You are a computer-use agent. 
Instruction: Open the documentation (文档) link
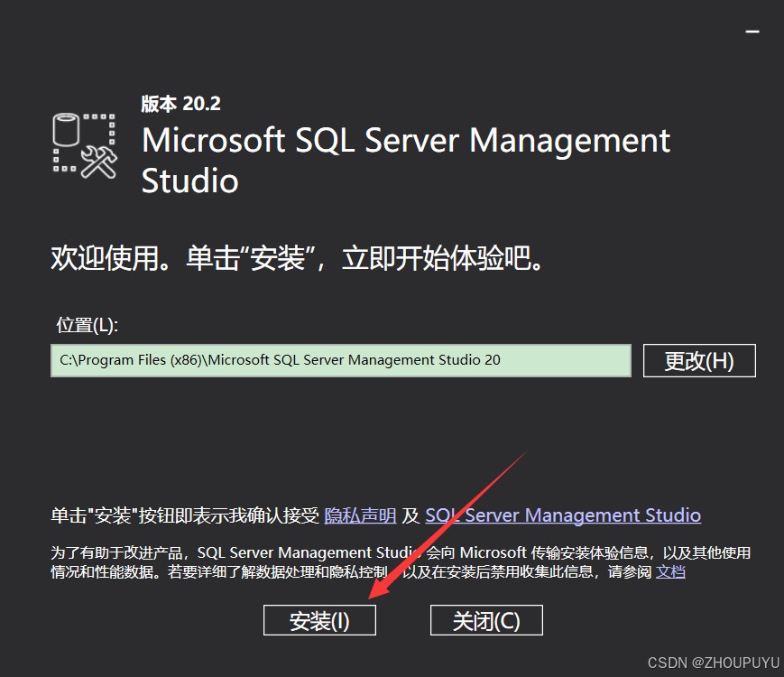pyautogui.click(x=670, y=571)
